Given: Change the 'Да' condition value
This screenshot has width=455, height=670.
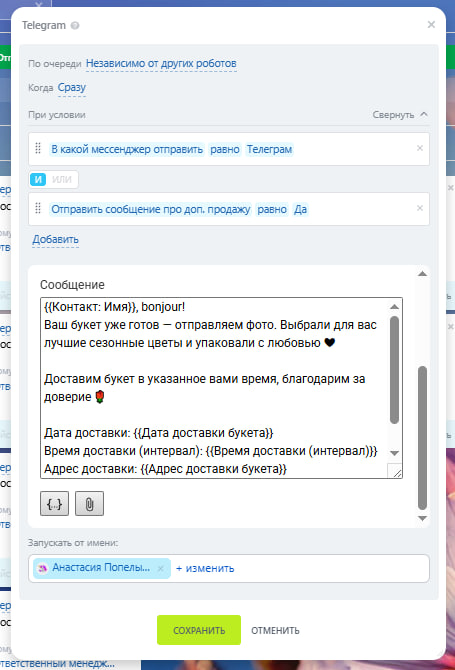Looking at the screenshot, I should tap(300, 209).
